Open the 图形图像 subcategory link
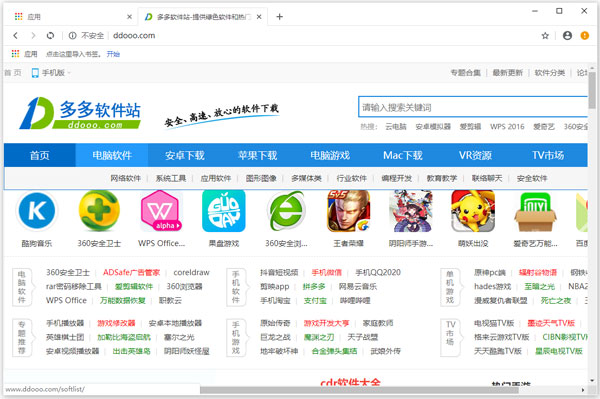The image size is (600, 399). pyautogui.click(x=261, y=178)
